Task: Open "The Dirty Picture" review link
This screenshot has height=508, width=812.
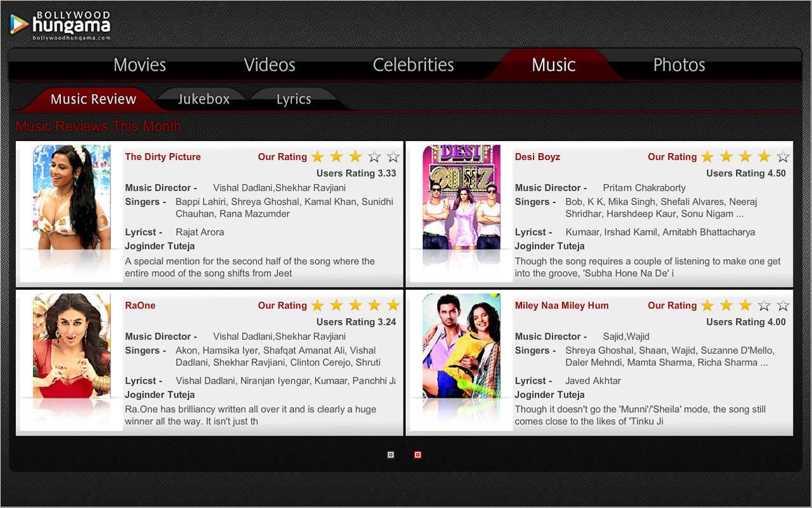Action: click(162, 157)
